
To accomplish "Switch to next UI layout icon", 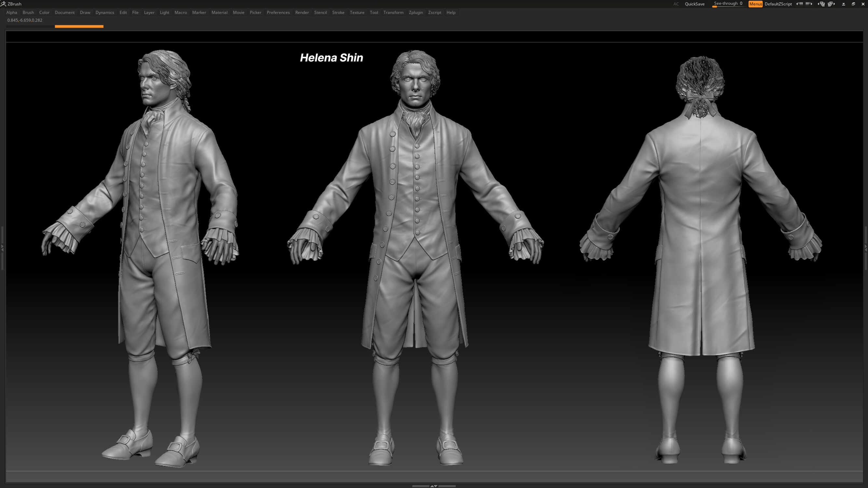I will click(831, 4).
